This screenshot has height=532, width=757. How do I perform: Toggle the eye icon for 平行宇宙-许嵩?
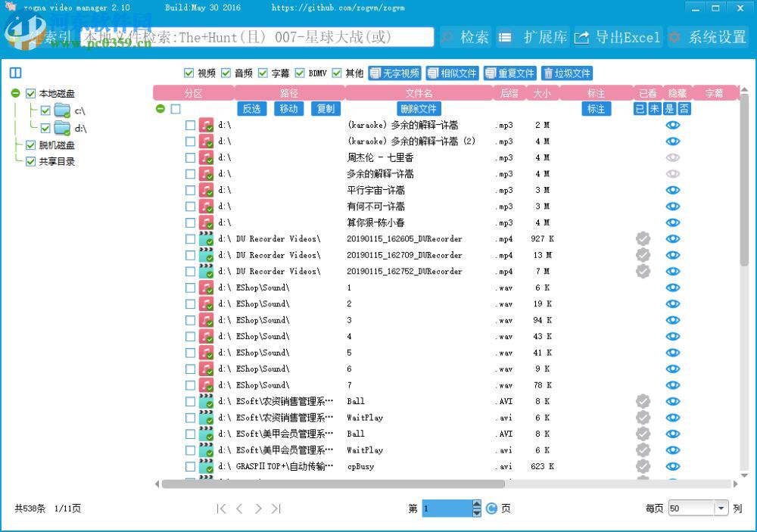click(x=673, y=190)
